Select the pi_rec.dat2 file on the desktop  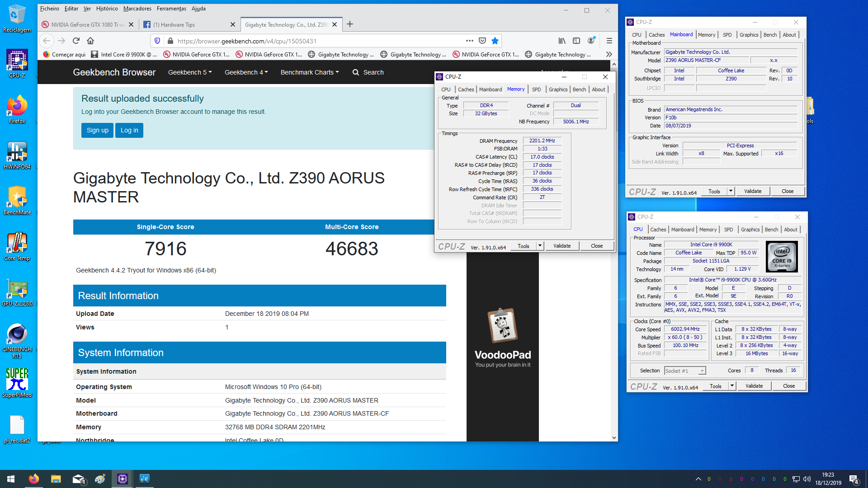(x=17, y=429)
